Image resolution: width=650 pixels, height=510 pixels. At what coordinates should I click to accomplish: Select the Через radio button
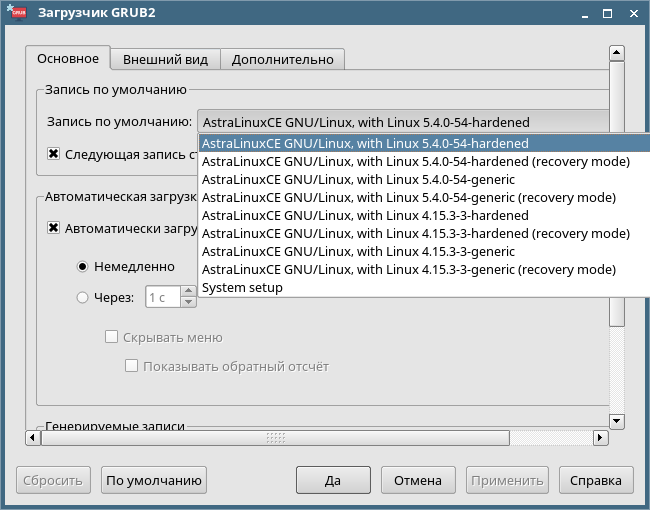pos(82,297)
